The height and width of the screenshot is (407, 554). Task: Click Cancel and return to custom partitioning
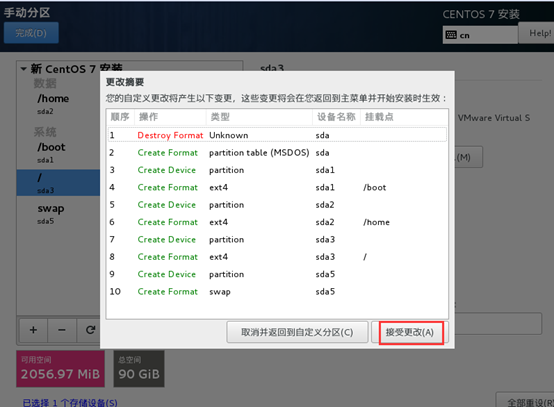pyautogui.click(x=297, y=332)
